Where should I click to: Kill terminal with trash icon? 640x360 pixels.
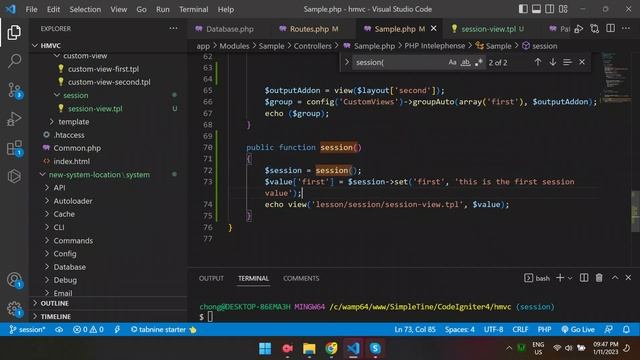(599, 278)
